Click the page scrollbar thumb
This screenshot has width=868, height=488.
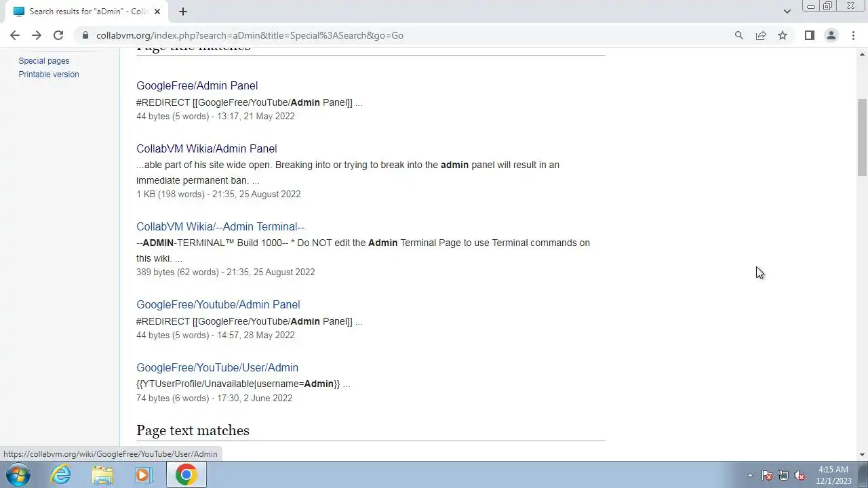pyautogui.click(x=862, y=137)
